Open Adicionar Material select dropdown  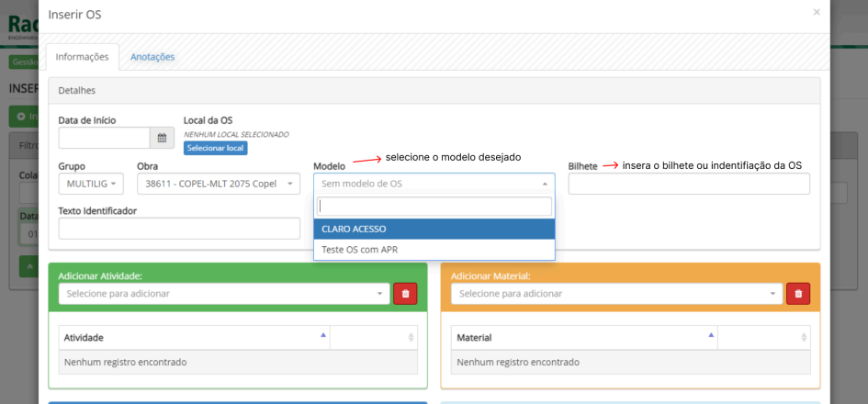(615, 294)
